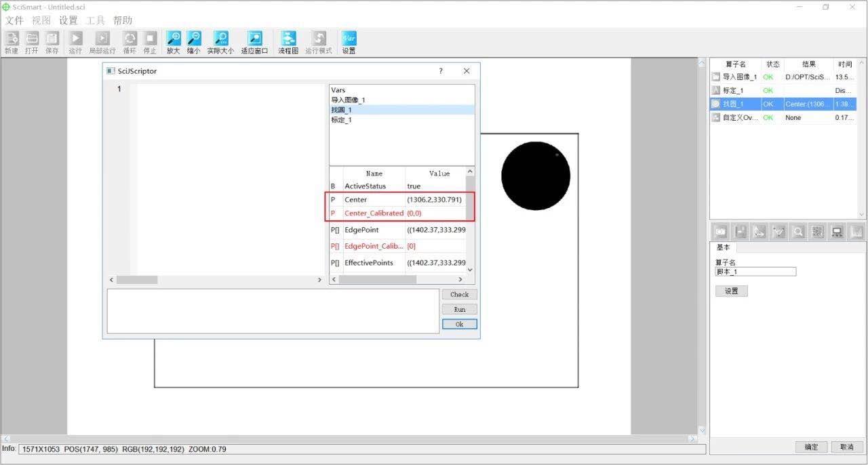Click the 缩小 zoom-out toolbar icon

click(x=194, y=39)
